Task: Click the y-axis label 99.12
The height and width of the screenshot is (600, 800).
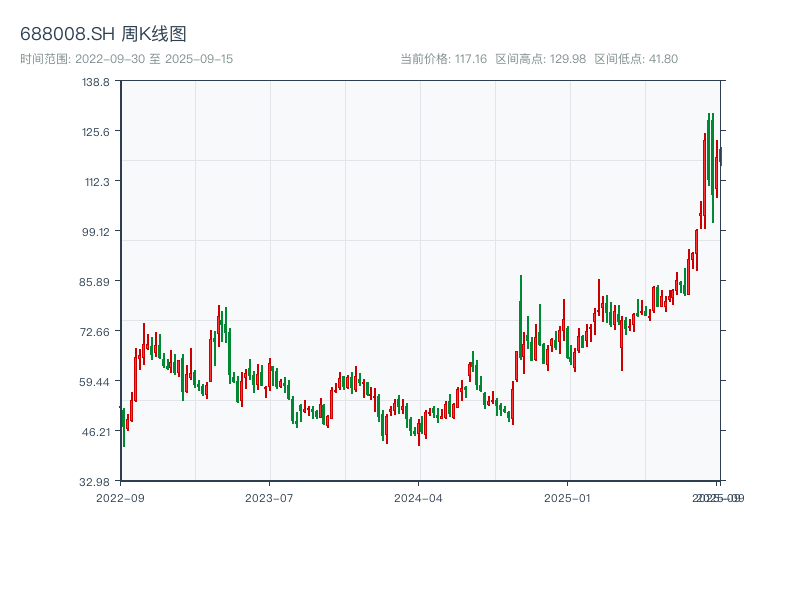Action: (96, 232)
